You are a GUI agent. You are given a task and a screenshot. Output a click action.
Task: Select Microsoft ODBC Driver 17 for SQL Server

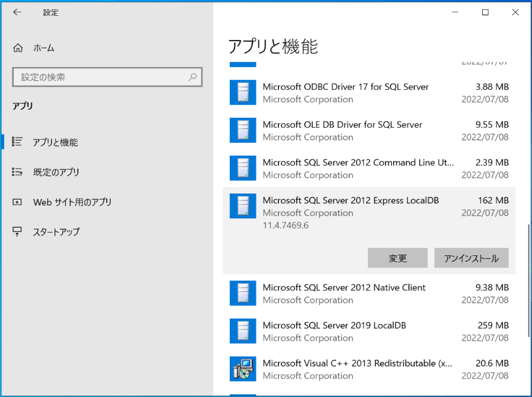[x=369, y=92]
